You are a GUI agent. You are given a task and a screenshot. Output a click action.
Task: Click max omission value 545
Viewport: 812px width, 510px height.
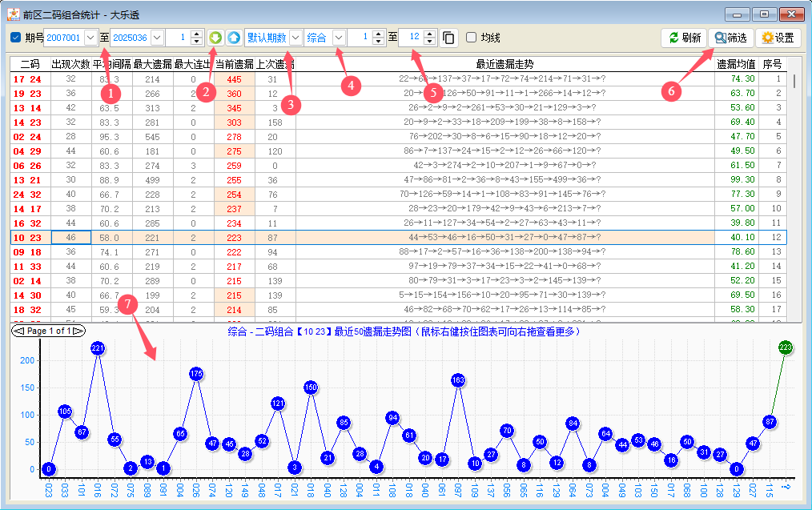pos(152,137)
